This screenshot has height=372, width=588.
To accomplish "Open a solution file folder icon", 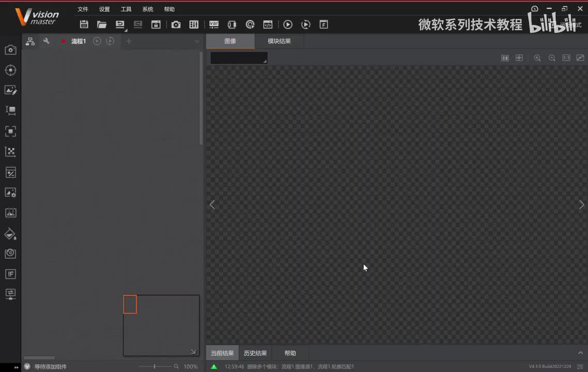I will coord(102,24).
